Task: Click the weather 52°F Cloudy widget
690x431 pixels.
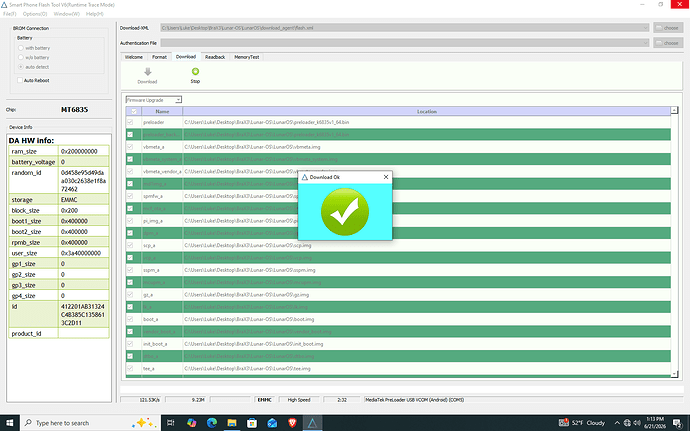Action: [x=582, y=423]
